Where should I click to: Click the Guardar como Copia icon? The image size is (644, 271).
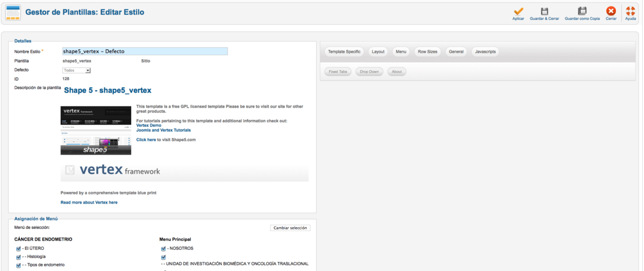tap(582, 11)
